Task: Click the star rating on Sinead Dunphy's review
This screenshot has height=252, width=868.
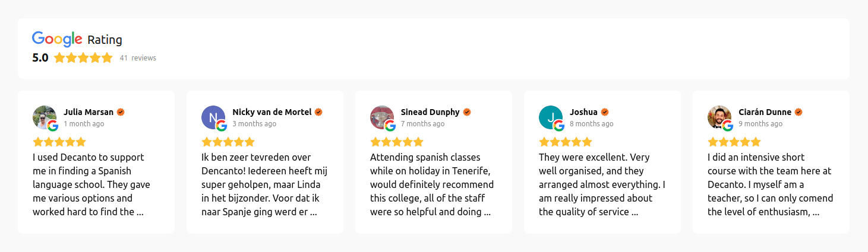Action: point(397,142)
